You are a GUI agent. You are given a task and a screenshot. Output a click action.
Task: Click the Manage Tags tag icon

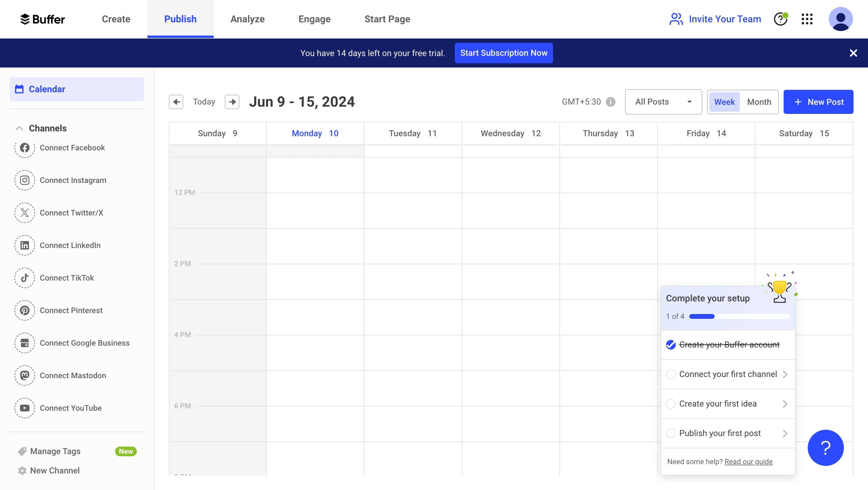tap(22, 451)
